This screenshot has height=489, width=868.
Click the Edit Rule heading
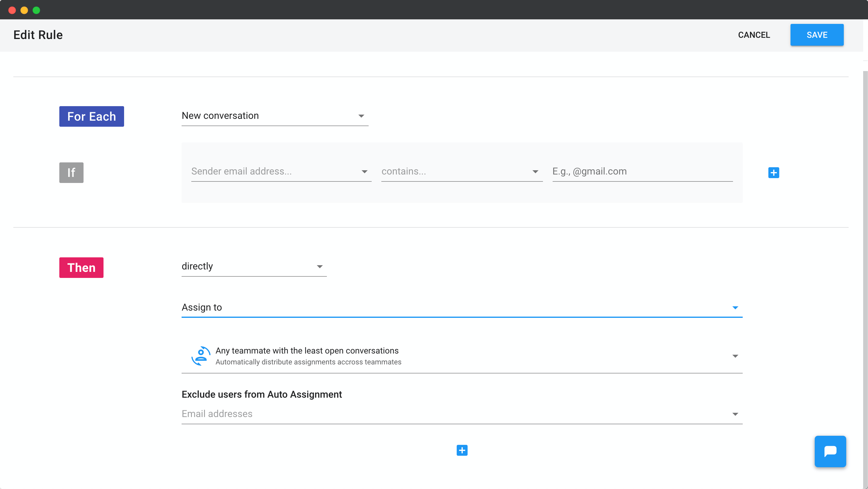(x=38, y=35)
